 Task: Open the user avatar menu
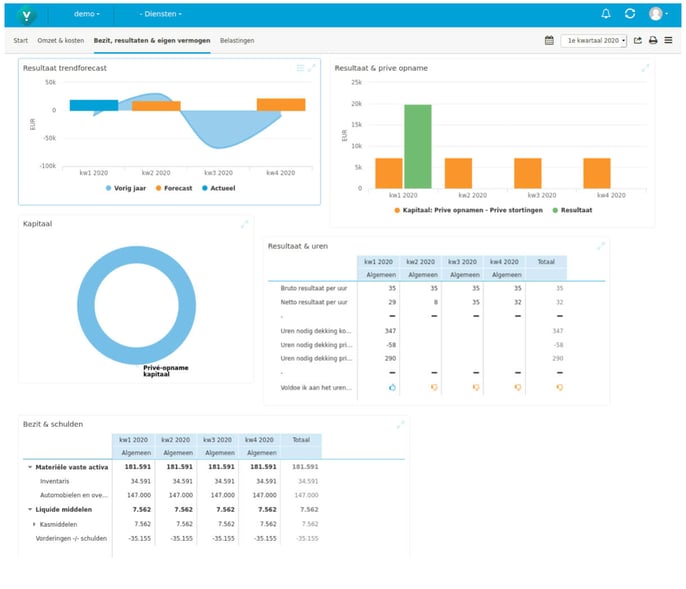click(658, 14)
